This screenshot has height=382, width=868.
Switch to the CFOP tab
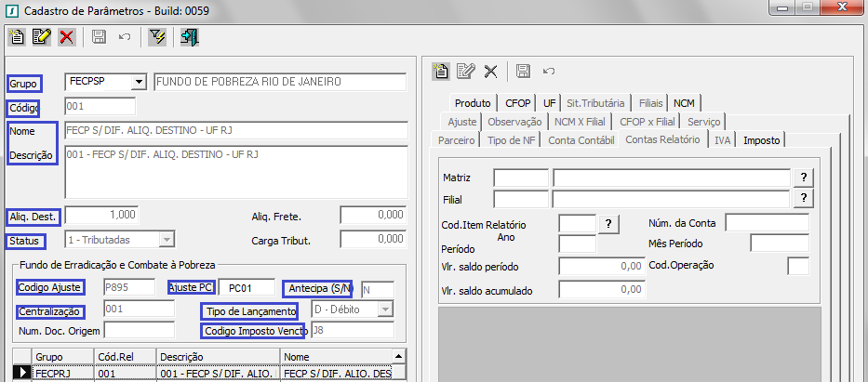click(x=518, y=103)
